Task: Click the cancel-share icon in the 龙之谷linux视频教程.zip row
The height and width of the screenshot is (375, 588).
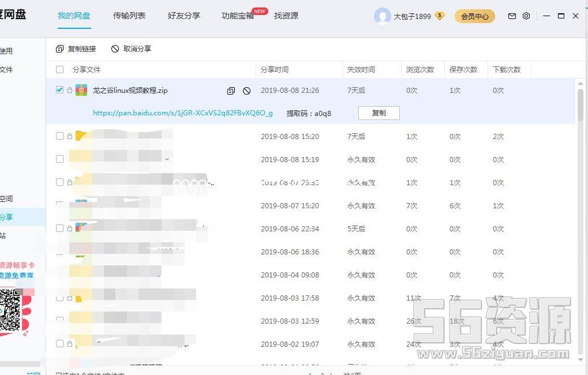Action: (246, 91)
